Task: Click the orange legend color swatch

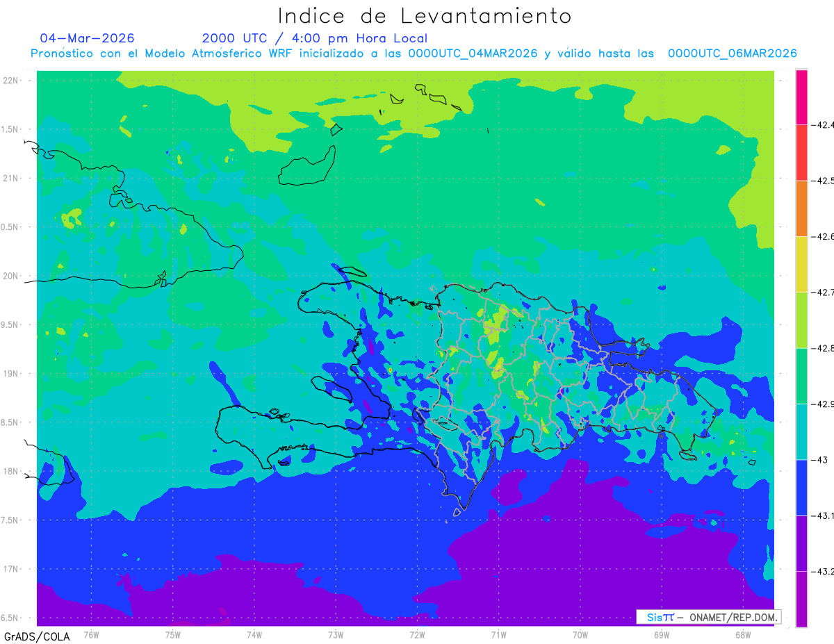Action: [x=801, y=208]
